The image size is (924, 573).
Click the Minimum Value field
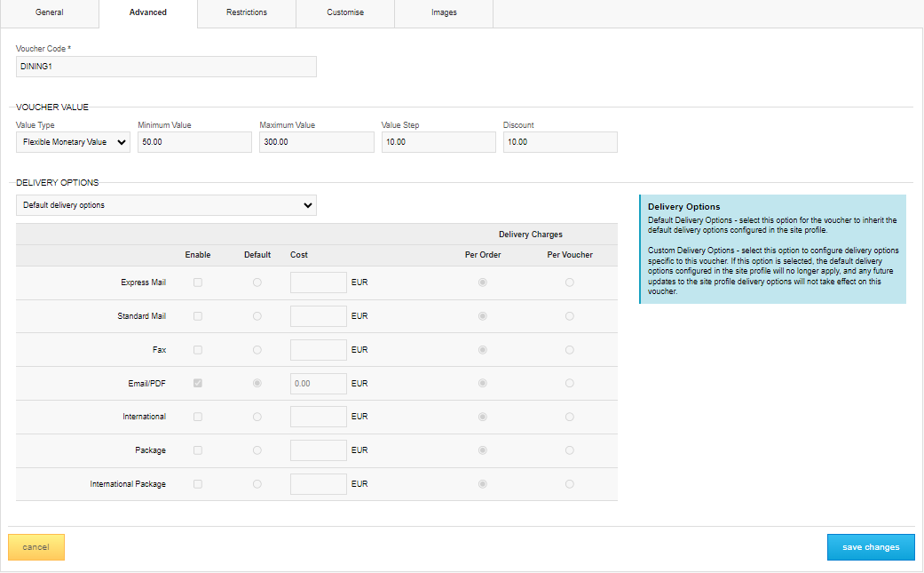click(194, 142)
